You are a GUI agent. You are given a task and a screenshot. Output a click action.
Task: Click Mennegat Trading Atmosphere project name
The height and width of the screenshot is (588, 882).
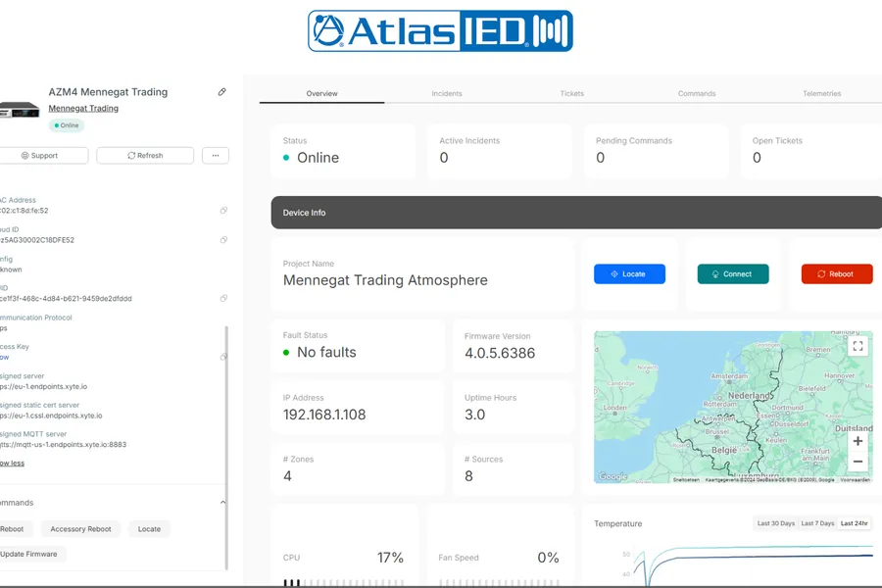pyautogui.click(x=385, y=280)
